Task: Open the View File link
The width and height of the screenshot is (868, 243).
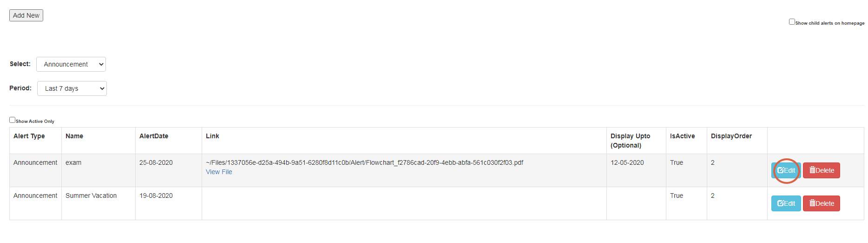Action: 219,172
